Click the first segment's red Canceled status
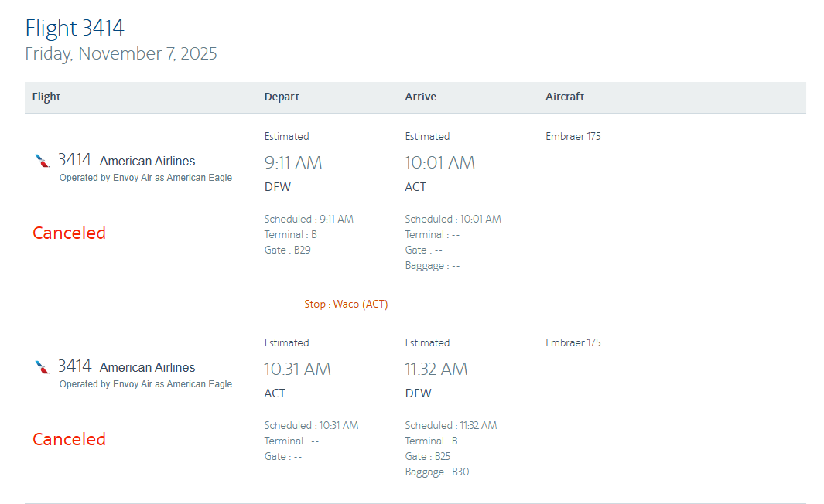Image resolution: width=824 pixels, height=504 pixels. 69,233
